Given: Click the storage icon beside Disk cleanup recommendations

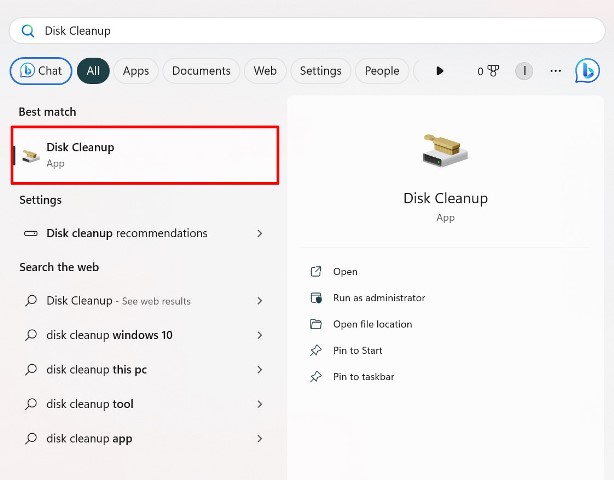Looking at the screenshot, I should 31,234.
